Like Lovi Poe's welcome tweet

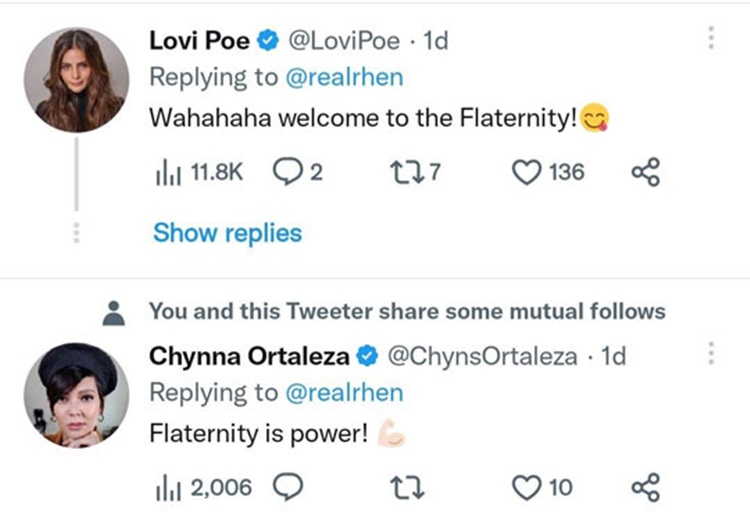point(547,173)
